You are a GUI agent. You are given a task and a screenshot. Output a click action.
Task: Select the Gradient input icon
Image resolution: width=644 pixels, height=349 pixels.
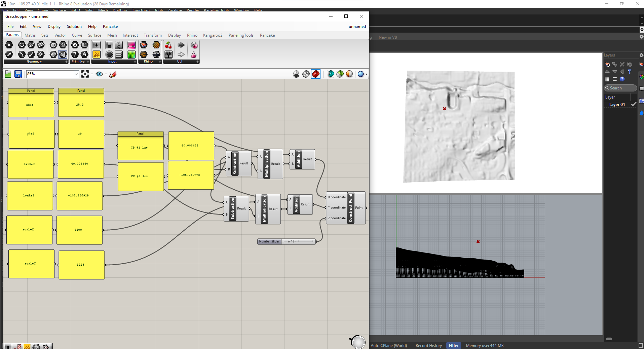click(131, 45)
